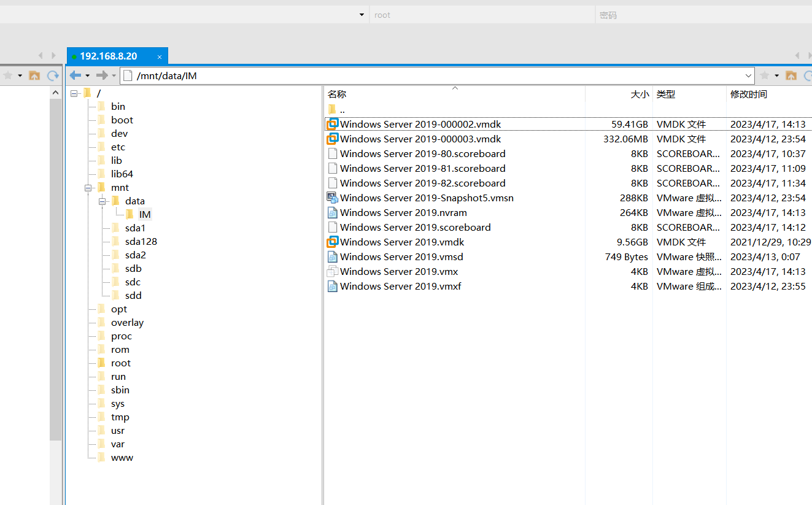Click the 2019-000002.vmdk disk icon

tap(332, 124)
